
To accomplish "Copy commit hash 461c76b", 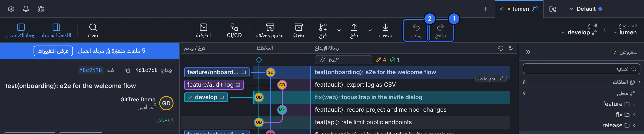I will (x=127, y=70).
